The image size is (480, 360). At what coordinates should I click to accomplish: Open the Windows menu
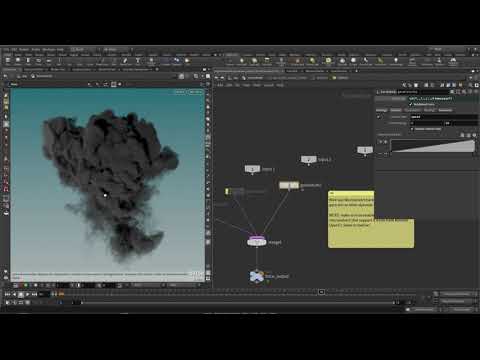pyautogui.click(x=48, y=49)
